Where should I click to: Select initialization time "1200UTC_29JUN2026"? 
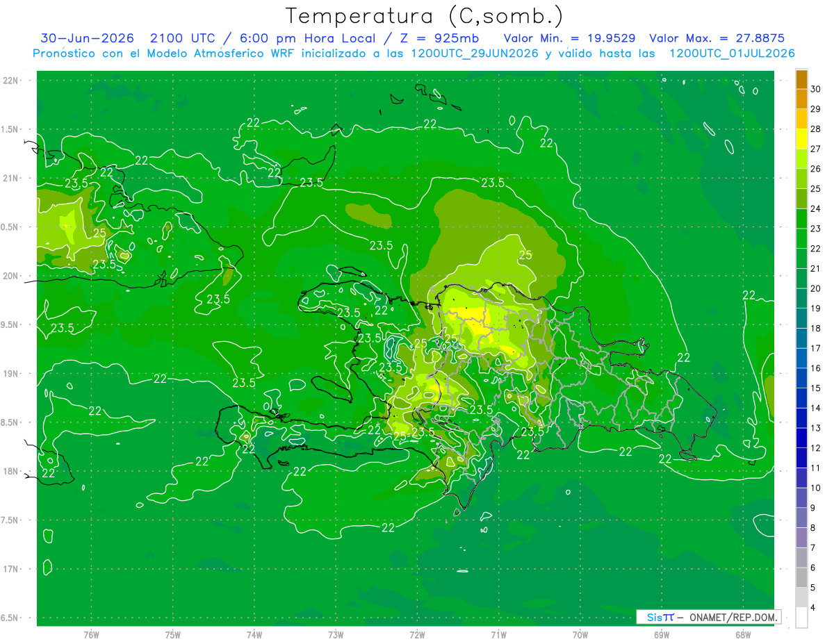point(475,53)
